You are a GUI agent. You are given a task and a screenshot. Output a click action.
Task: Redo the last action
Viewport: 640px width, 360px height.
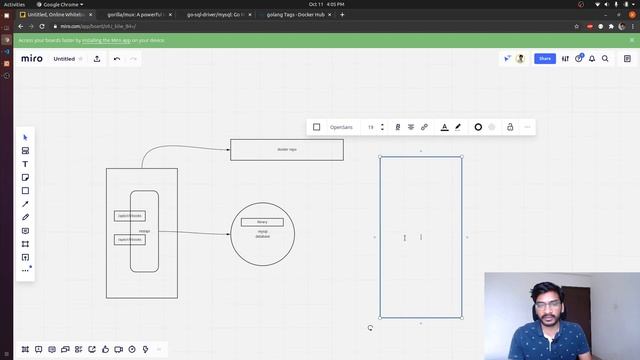click(133, 59)
